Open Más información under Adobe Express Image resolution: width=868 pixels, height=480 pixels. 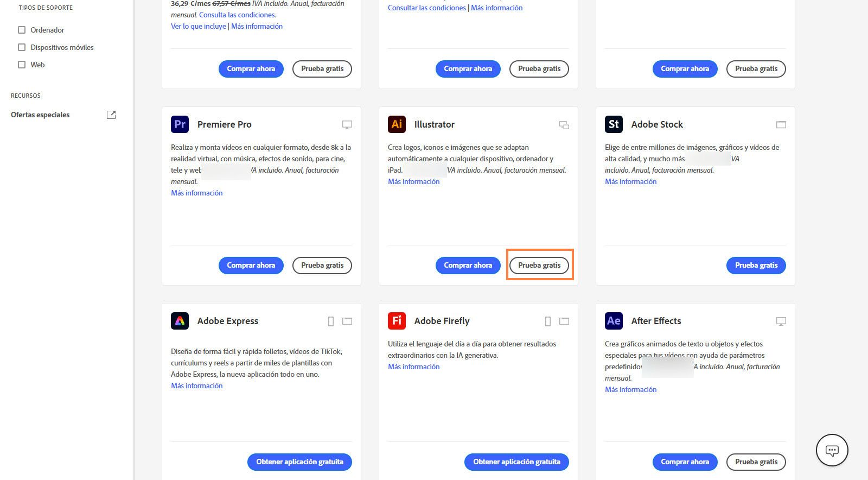pyautogui.click(x=197, y=386)
